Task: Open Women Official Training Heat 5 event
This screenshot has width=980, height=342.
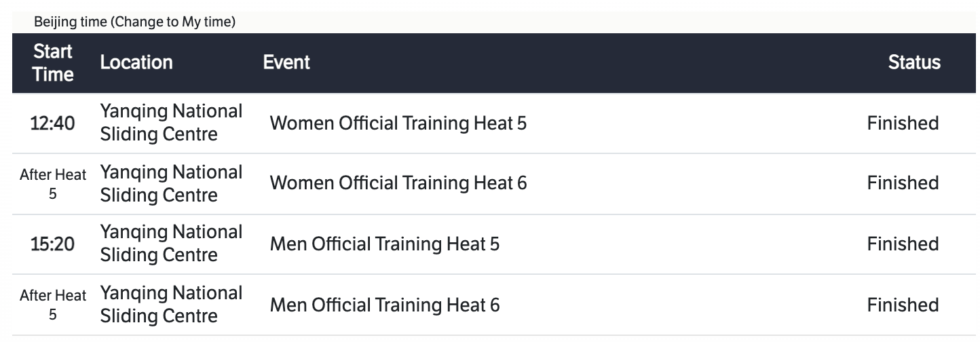Action: pos(398,123)
